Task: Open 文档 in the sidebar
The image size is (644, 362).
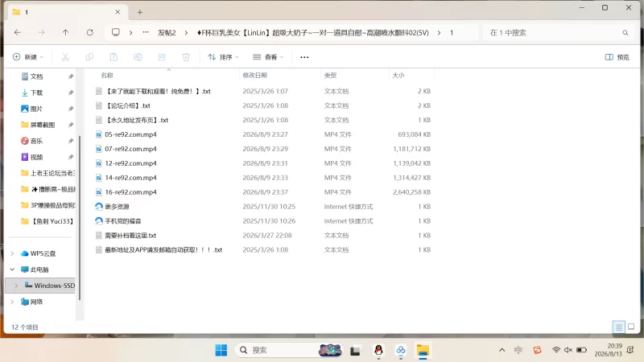Action: coord(36,76)
